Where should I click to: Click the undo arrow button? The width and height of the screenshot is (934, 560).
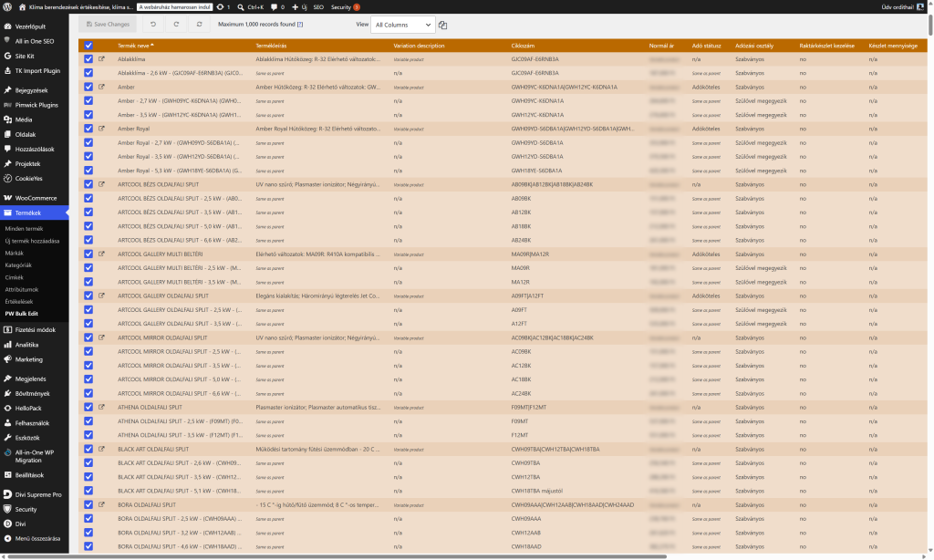coord(153,25)
